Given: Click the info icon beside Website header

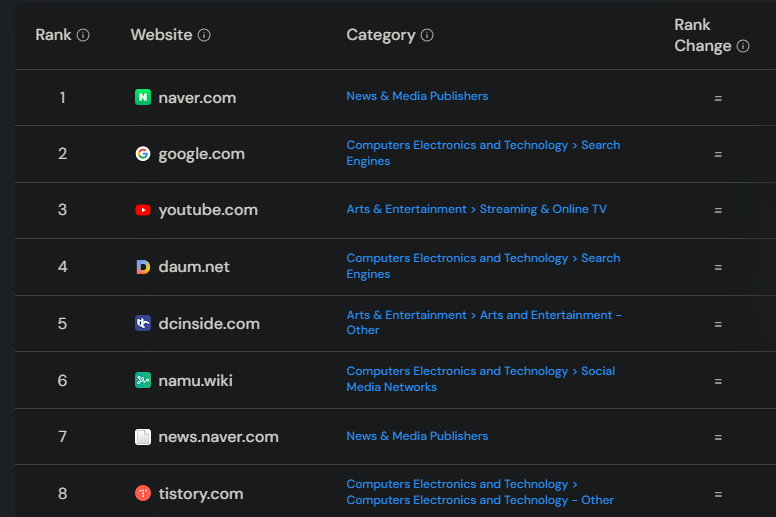Looking at the screenshot, I should (204, 35).
